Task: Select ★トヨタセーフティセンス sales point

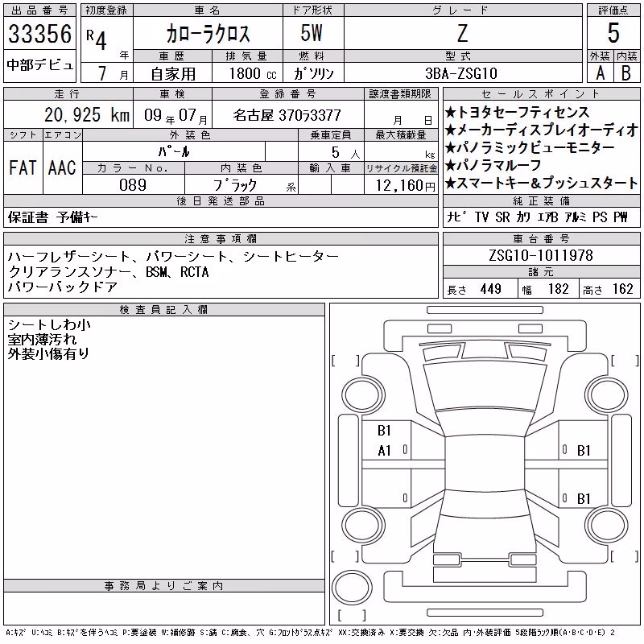Action: (517, 112)
